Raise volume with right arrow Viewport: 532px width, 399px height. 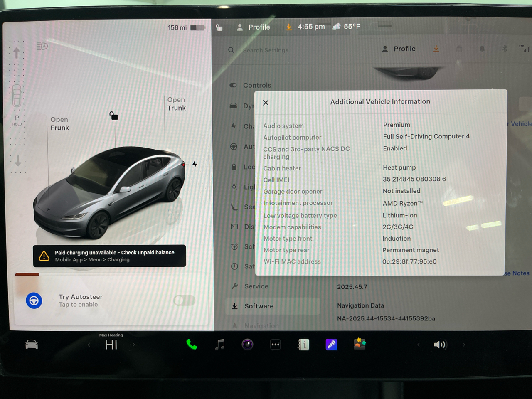(x=464, y=345)
